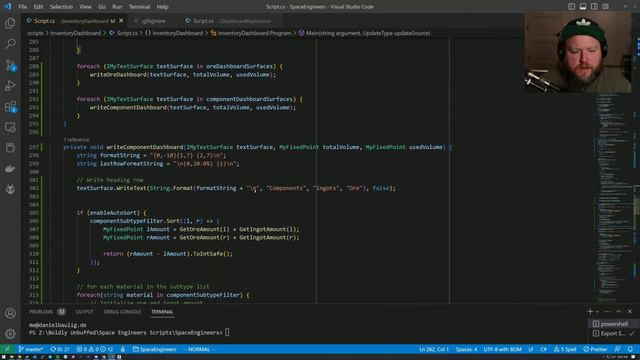Create a new terminal with plus icon
The width and height of the screenshot is (640, 360).
[590, 311]
